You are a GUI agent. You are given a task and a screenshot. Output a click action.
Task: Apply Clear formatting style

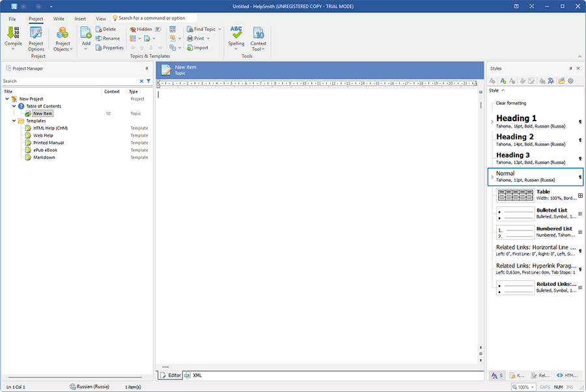(511, 103)
